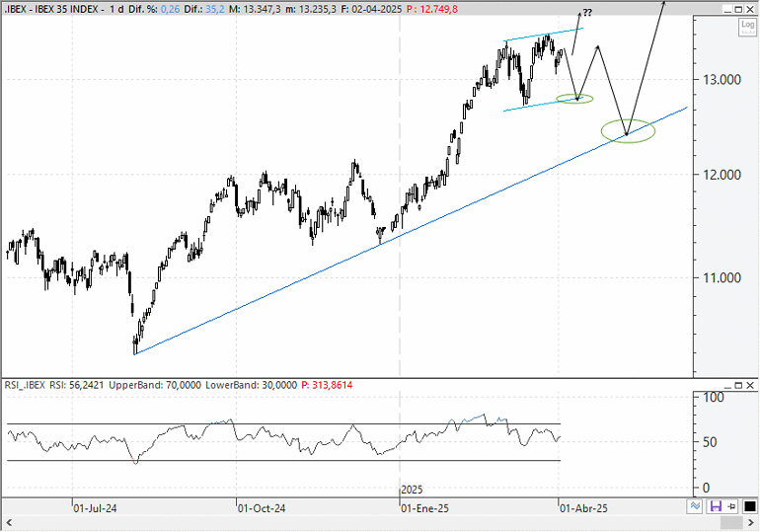Click the 13.000 price axis label
The height and width of the screenshot is (532, 760).
coord(722,80)
